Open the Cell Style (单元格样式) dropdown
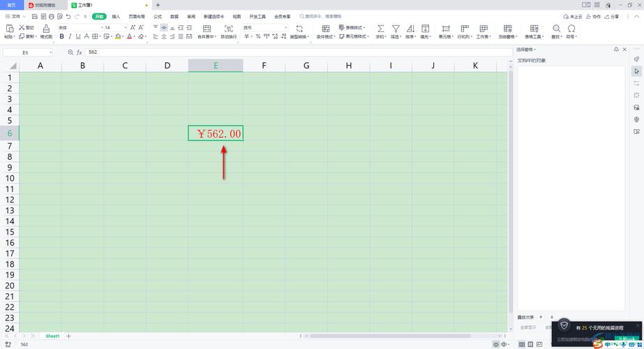 click(354, 36)
